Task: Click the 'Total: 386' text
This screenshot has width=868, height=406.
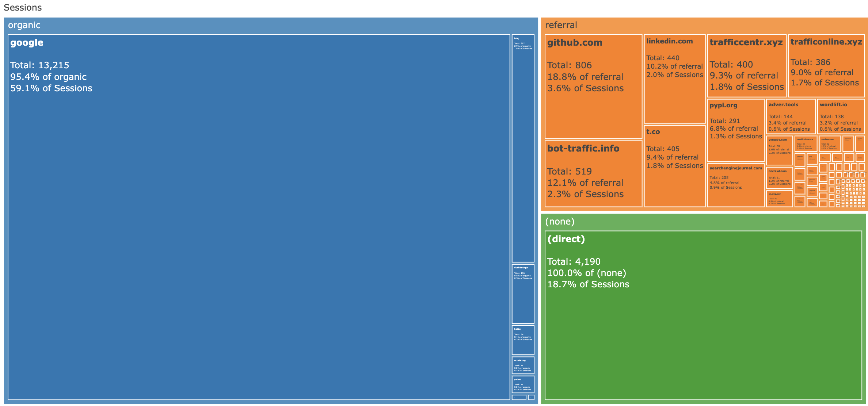Action: 810,62
